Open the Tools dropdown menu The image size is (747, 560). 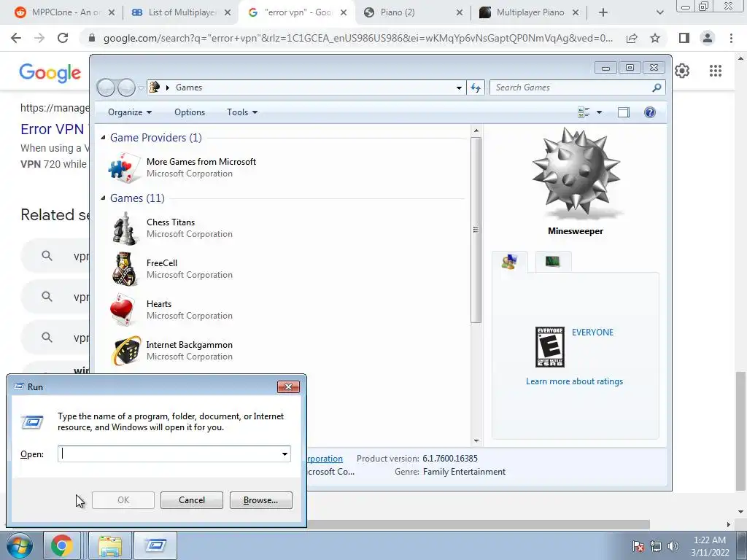242,112
